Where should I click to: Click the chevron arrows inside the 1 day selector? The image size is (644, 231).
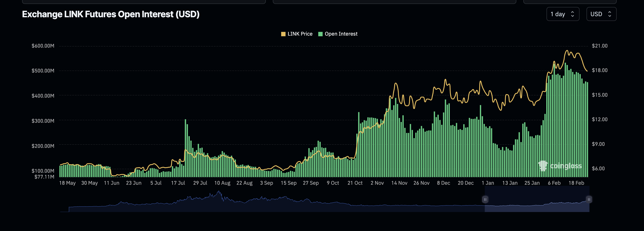tap(573, 14)
